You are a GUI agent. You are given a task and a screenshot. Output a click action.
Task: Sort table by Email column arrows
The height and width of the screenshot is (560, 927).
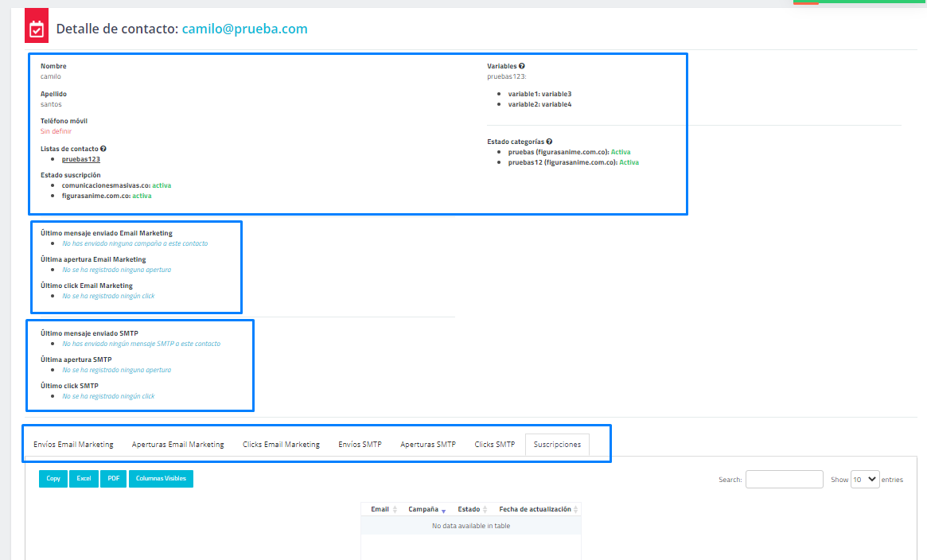(x=395, y=509)
